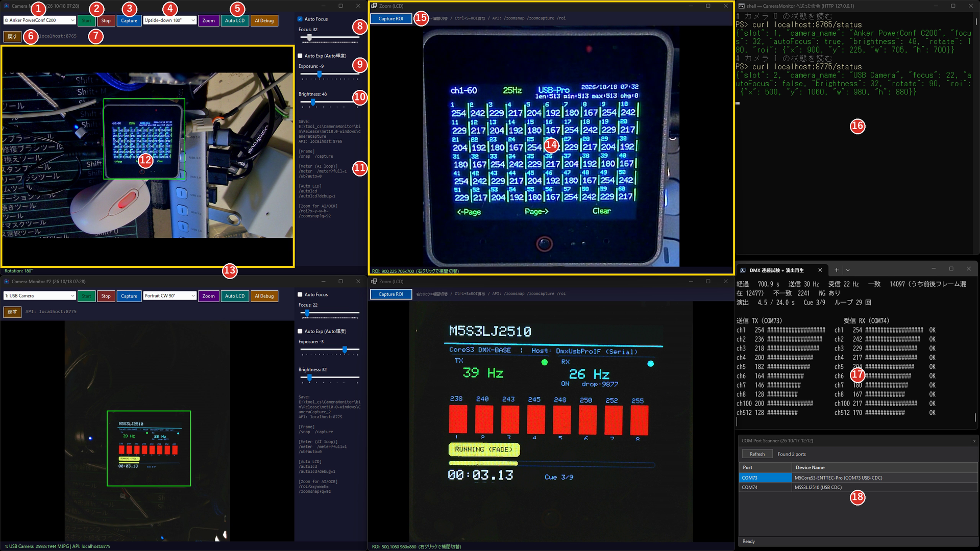The width and height of the screenshot is (980, 551).
Task: Enable Auto Exp in Camera Monitor #2
Action: [x=300, y=331]
